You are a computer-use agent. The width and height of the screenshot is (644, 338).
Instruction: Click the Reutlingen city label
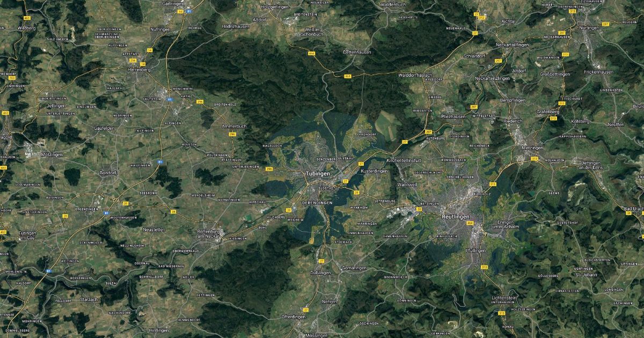pyautogui.click(x=455, y=216)
